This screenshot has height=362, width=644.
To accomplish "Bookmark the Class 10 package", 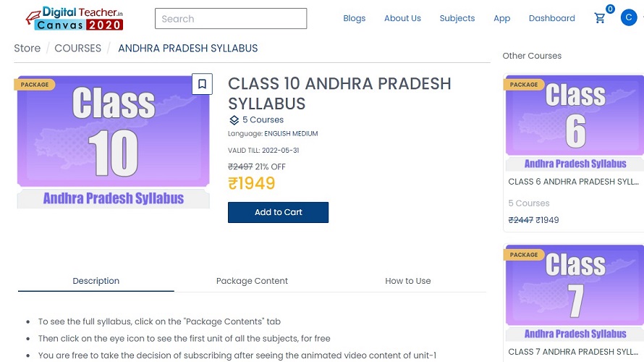I will point(202,84).
